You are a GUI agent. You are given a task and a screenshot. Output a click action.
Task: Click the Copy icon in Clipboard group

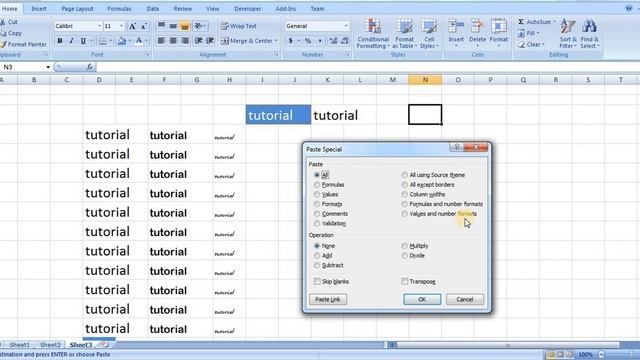pyautogui.click(x=3, y=33)
